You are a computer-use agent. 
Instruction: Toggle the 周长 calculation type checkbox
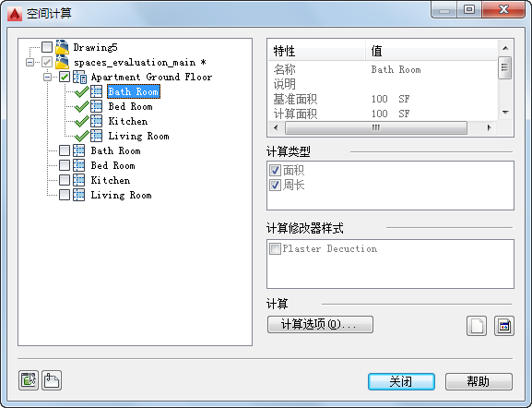[275, 185]
